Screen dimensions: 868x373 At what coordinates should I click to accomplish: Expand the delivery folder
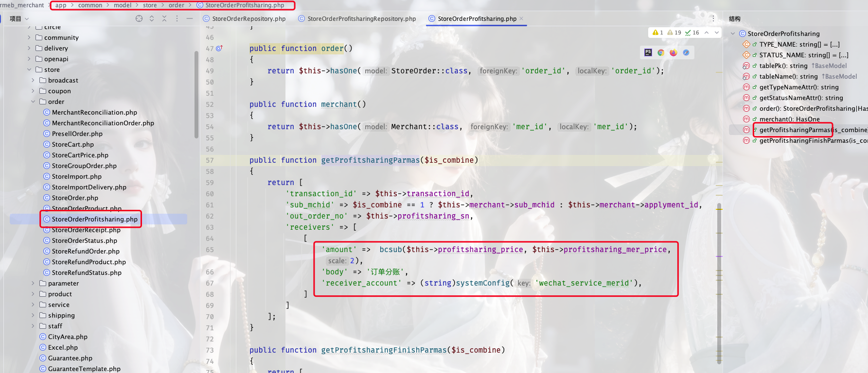click(29, 48)
